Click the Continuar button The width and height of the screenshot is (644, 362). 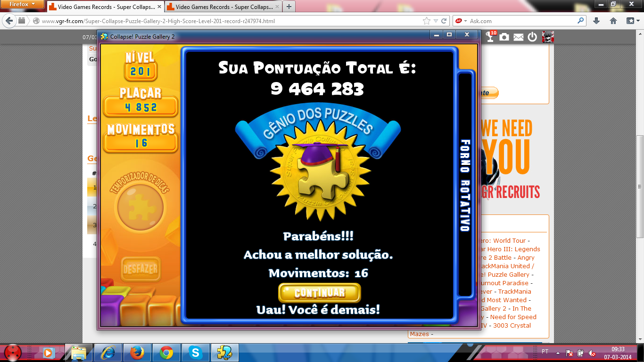[319, 293]
